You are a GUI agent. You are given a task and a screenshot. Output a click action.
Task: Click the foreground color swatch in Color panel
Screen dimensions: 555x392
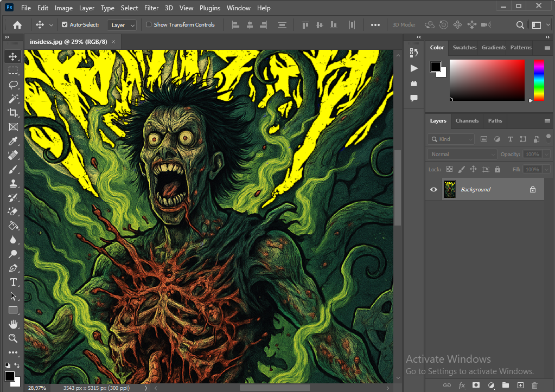point(436,67)
